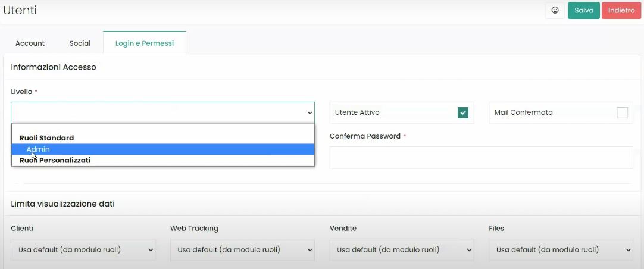Screen dimensions: 644x269
Task: Collapse the Livello dropdown field
Action: coord(162,112)
